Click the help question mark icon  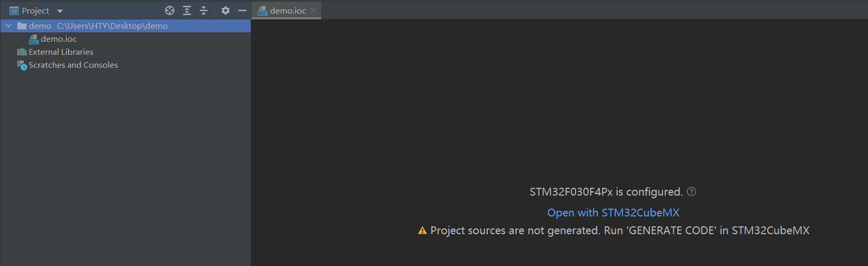[x=691, y=191]
